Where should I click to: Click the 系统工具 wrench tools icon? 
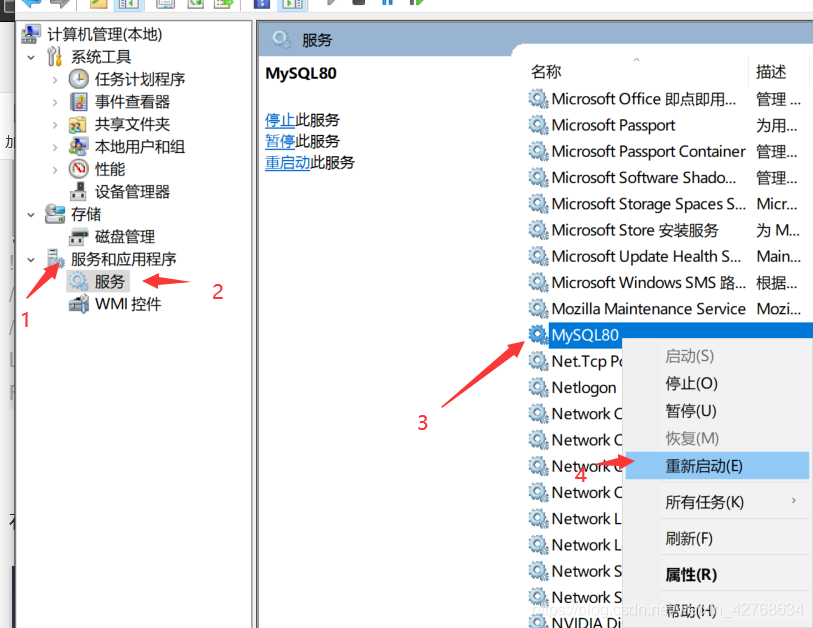54,57
